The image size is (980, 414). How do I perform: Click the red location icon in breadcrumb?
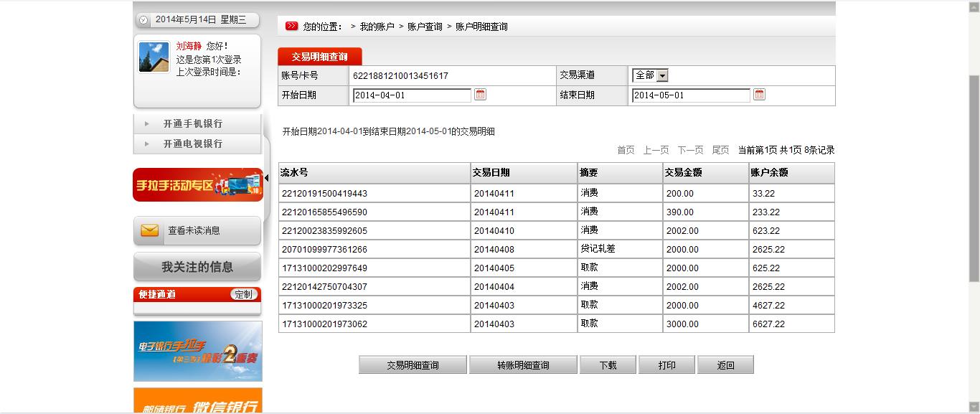click(291, 27)
